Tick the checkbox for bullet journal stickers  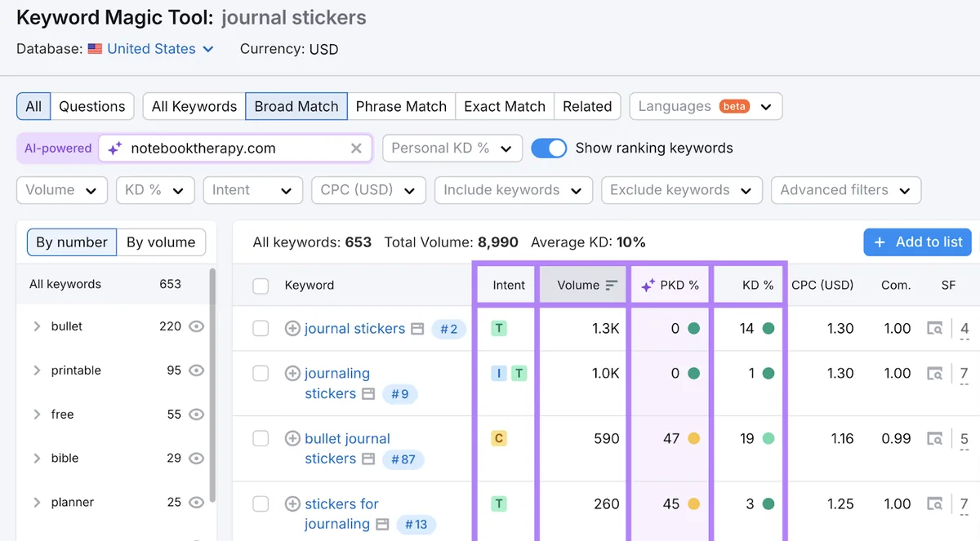click(x=261, y=439)
